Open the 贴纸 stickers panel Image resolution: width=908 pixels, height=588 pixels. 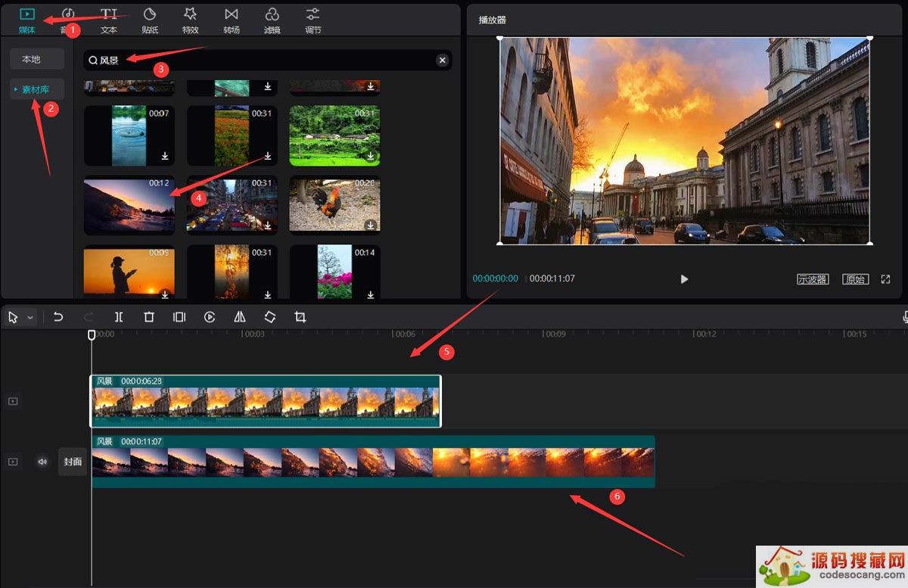pyautogui.click(x=150, y=20)
